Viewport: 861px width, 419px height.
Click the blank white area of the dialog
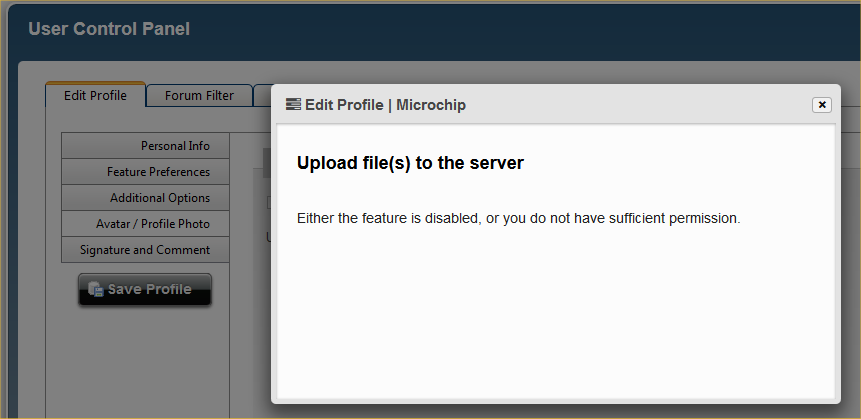click(555, 320)
